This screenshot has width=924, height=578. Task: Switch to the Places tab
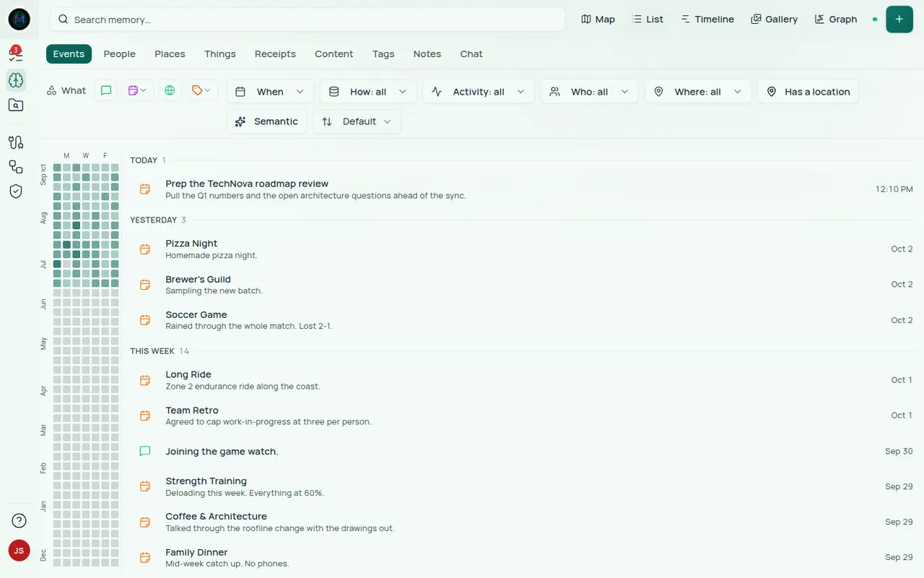tap(170, 54)
